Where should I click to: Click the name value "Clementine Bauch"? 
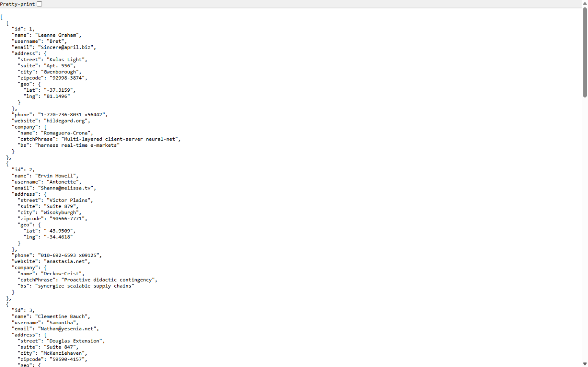point(62,316)
